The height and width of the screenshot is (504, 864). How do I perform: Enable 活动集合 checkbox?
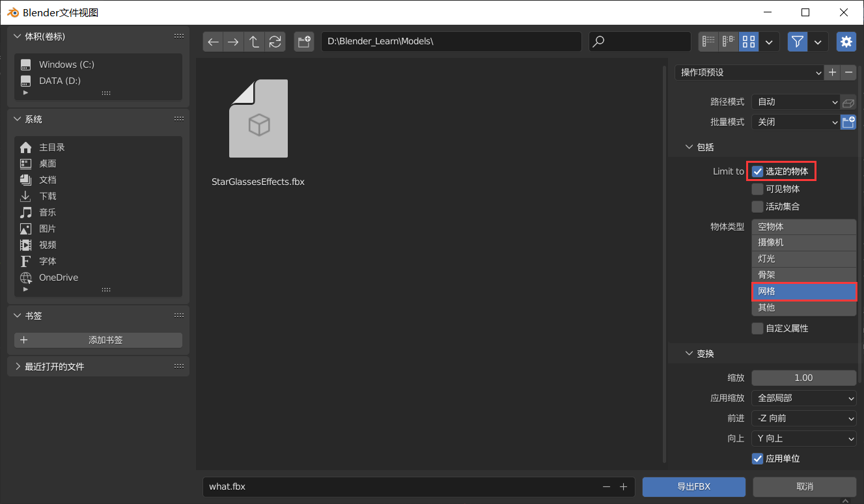757,207
